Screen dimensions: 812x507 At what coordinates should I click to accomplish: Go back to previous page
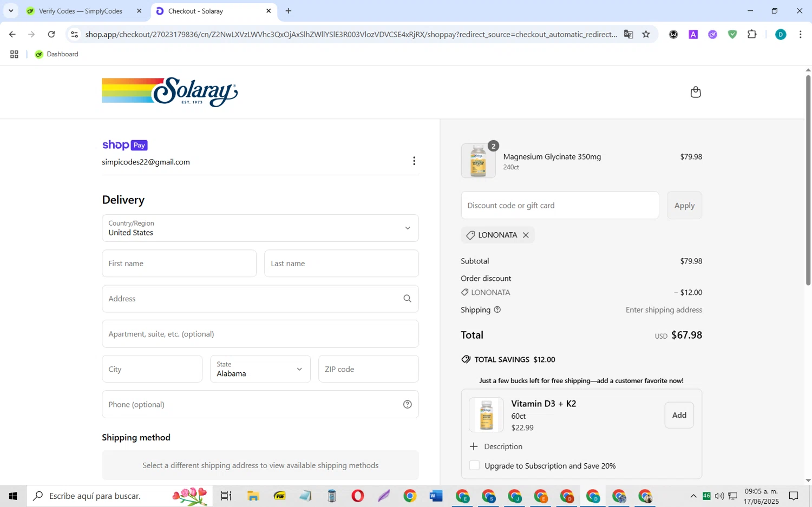coord(12,34)
